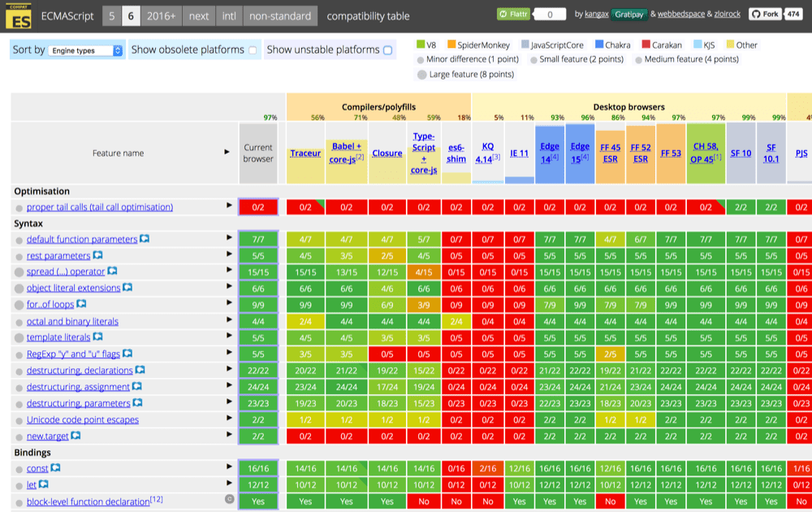Expand the template literals subtests
The width and height of the screenshot is (812, 512).
tap(229, 336)
